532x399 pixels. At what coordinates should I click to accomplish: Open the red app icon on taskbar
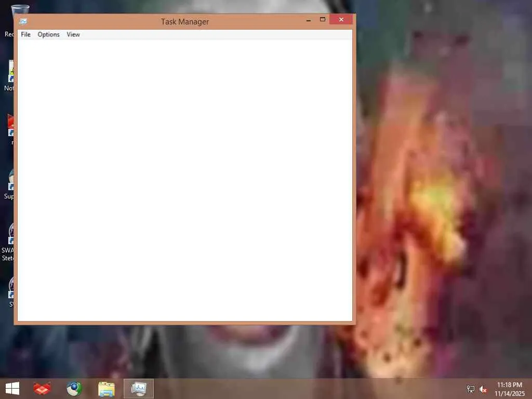[x=42, y=389]
